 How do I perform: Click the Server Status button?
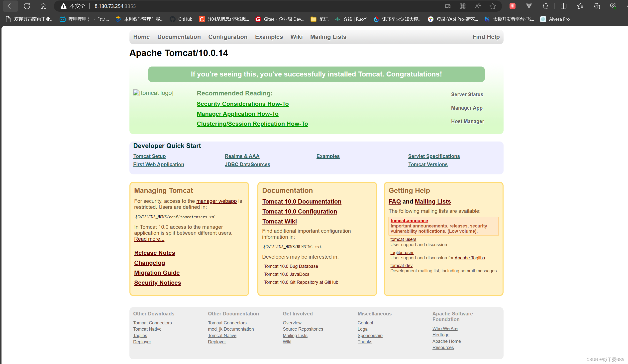click(467, 94)
